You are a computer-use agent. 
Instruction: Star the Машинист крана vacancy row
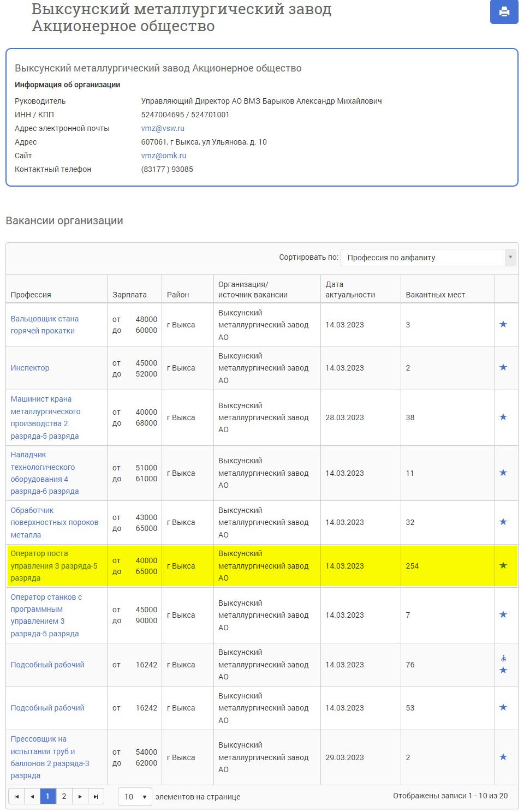503,417
